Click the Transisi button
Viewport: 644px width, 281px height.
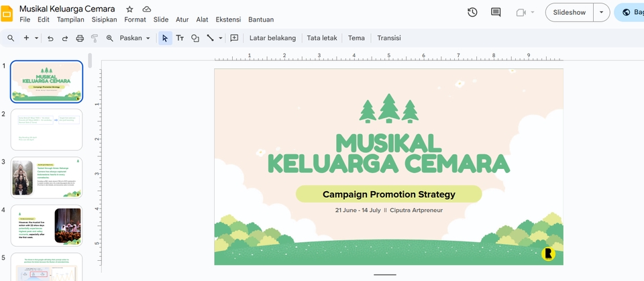point(389,38)
